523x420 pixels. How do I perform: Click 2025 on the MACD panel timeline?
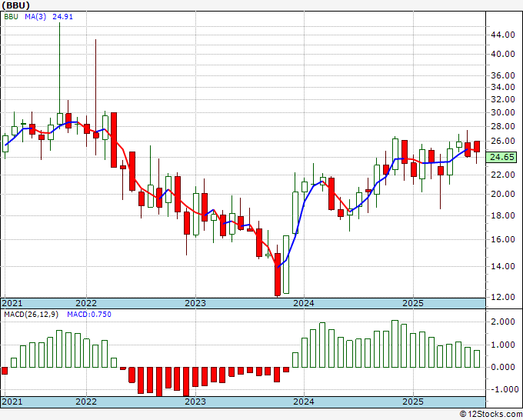click(413, 402)
